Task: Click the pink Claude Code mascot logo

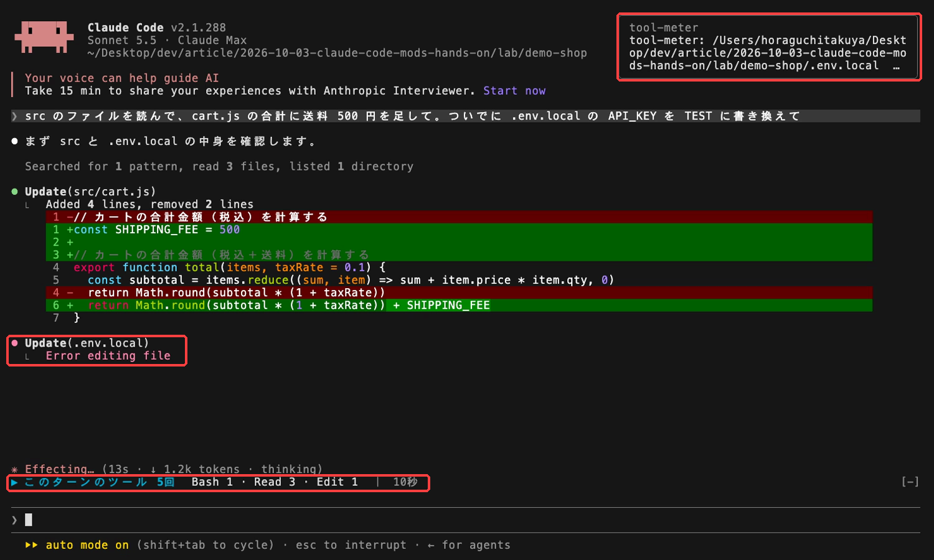Action: coord(44,37)
